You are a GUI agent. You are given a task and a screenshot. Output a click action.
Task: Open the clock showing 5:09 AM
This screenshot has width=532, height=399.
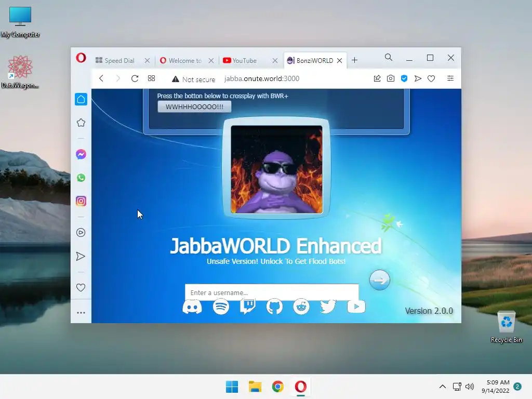496,387
